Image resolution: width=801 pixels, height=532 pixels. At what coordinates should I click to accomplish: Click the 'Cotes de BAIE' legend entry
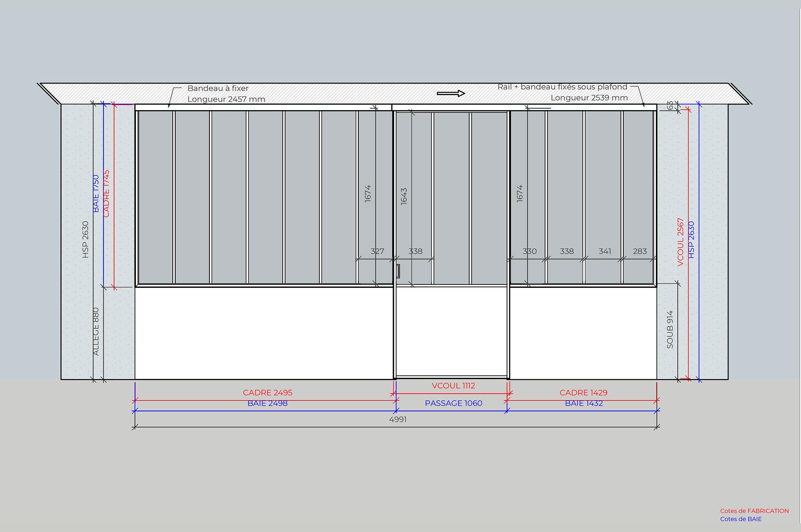(x=741, y=519)
